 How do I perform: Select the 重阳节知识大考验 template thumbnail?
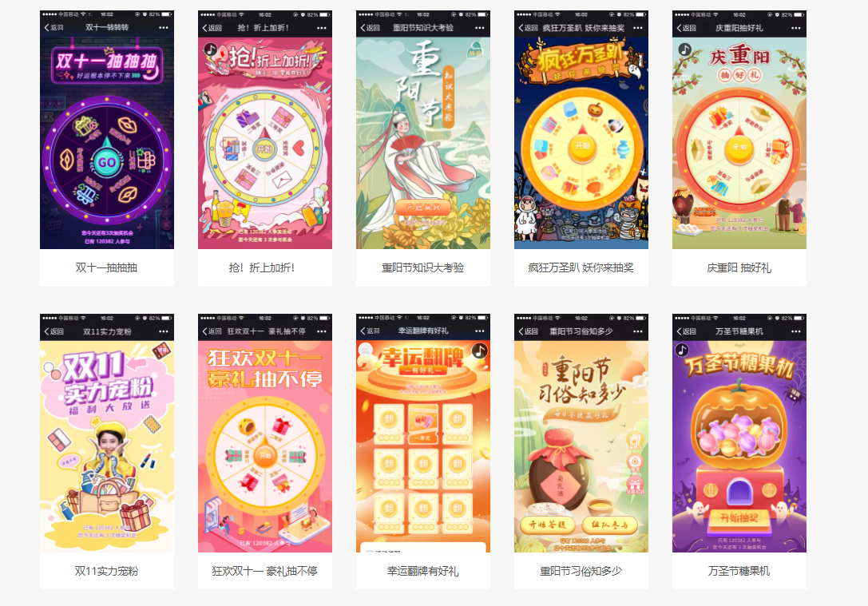point(423,129)
